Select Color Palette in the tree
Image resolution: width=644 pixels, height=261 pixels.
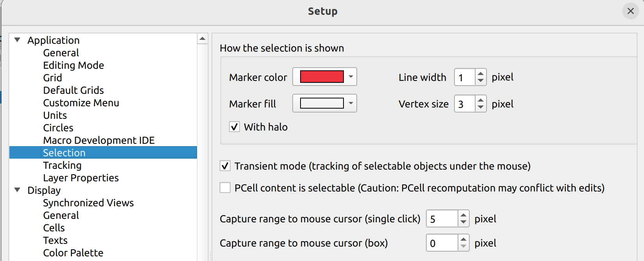click(73, 253)
